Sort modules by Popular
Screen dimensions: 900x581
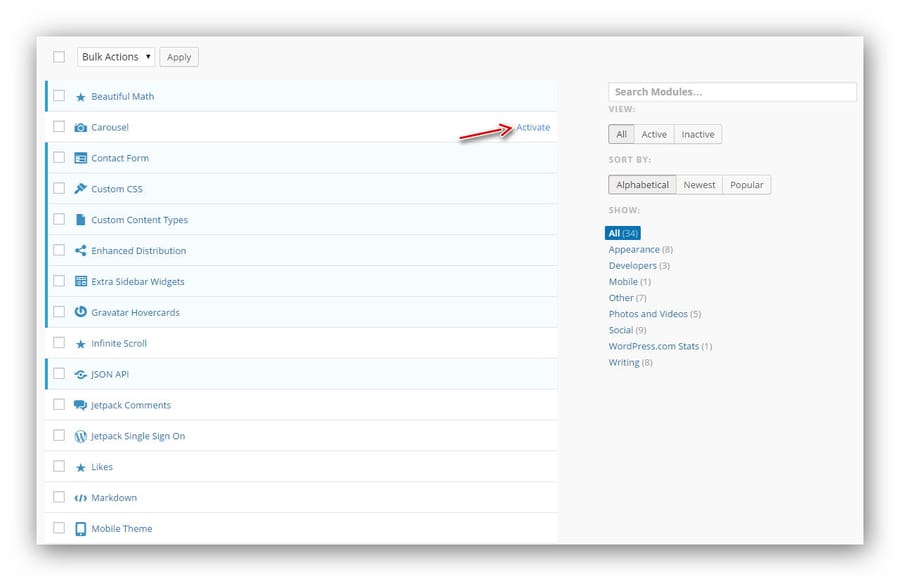coord(746,185)
